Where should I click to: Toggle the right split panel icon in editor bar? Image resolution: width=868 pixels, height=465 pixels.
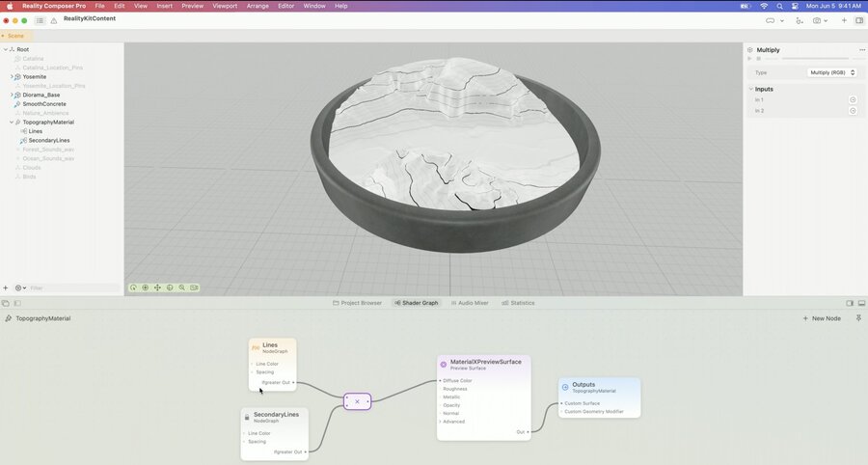coord(850,303)
